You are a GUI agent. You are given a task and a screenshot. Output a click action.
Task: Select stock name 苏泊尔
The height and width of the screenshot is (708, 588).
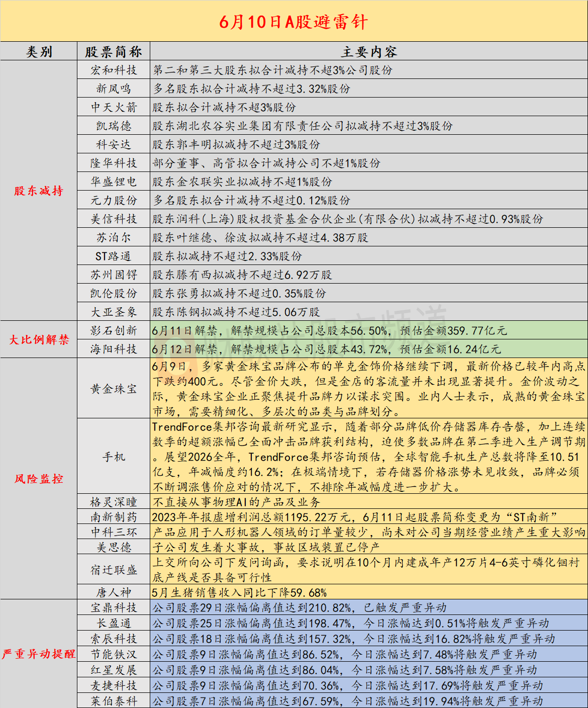coord(114,238)
